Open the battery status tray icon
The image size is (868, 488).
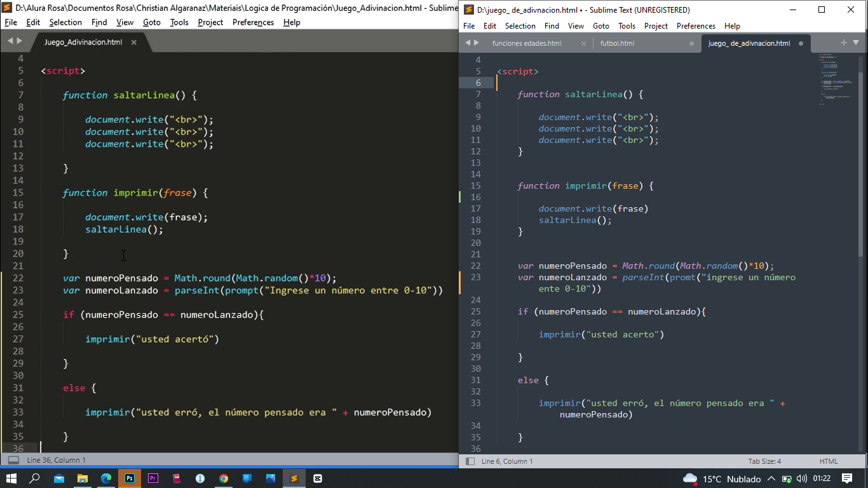[787, 478]
